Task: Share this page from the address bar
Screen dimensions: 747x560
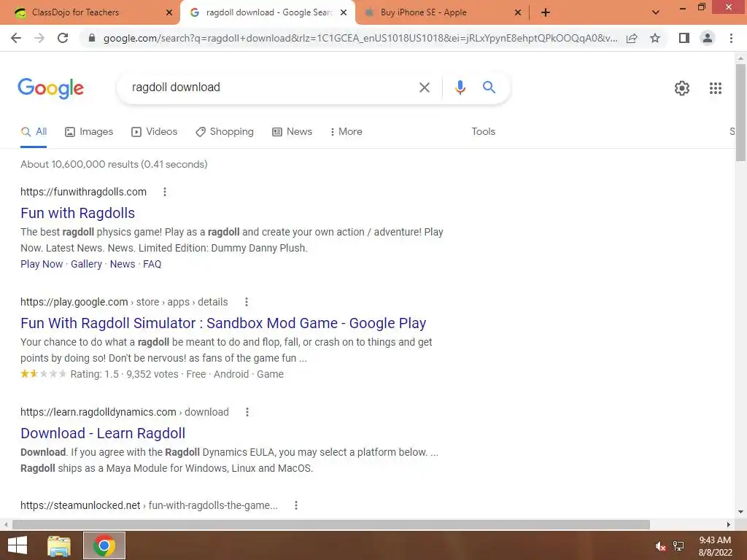Action: [632, 38]
